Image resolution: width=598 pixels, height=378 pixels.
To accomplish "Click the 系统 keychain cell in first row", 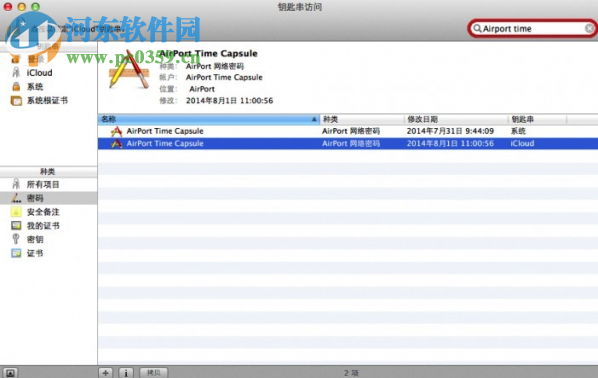I will click(x=518, y=131).
